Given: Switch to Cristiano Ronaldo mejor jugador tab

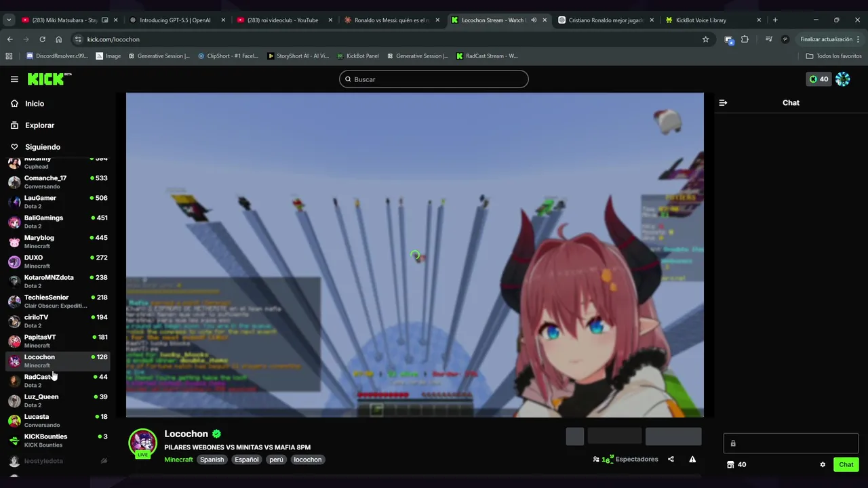Looking at the screenshot, I should pos(607,20).
